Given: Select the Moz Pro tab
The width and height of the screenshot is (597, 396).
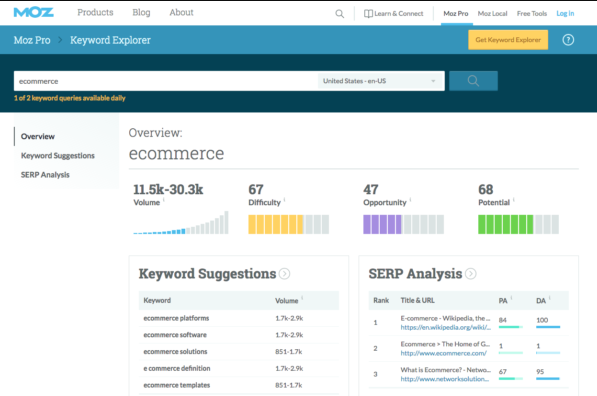Looking at the screenshot, I should click(456, 14).
